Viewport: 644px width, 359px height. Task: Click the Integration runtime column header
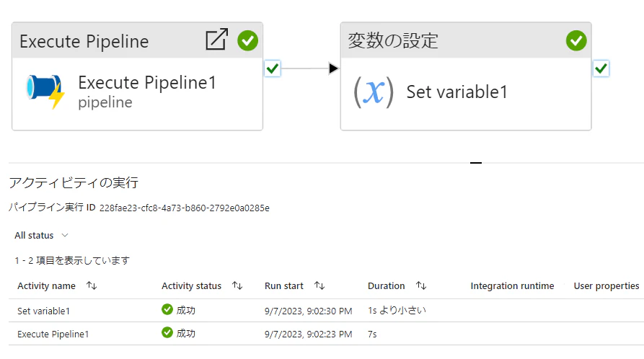tap(512, 286)
